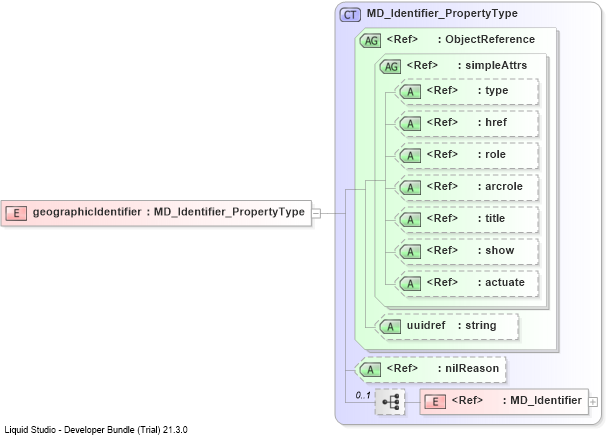Click the 0..1 cardinality label
This screenshot has width=606, height=435.
[363, 395]
